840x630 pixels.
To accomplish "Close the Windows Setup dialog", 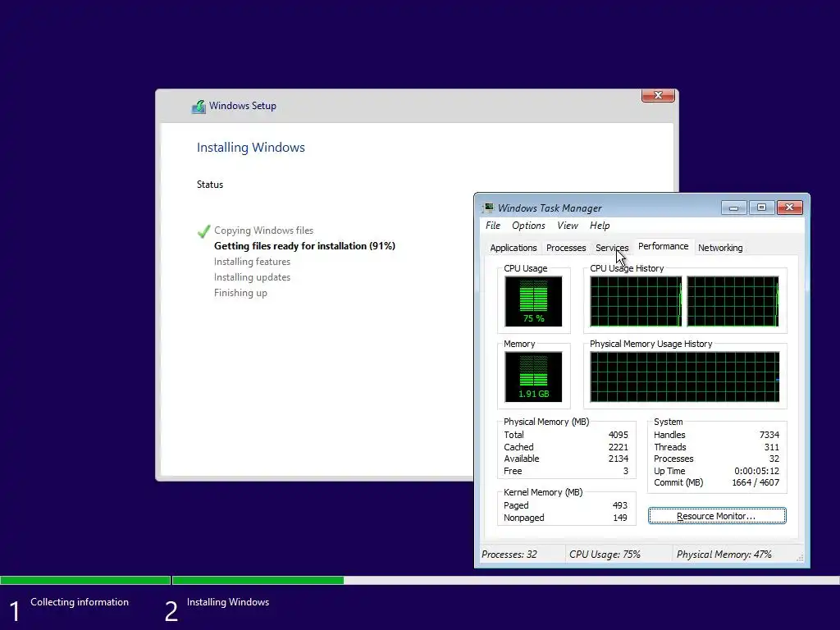I will (x=658, y=95).
